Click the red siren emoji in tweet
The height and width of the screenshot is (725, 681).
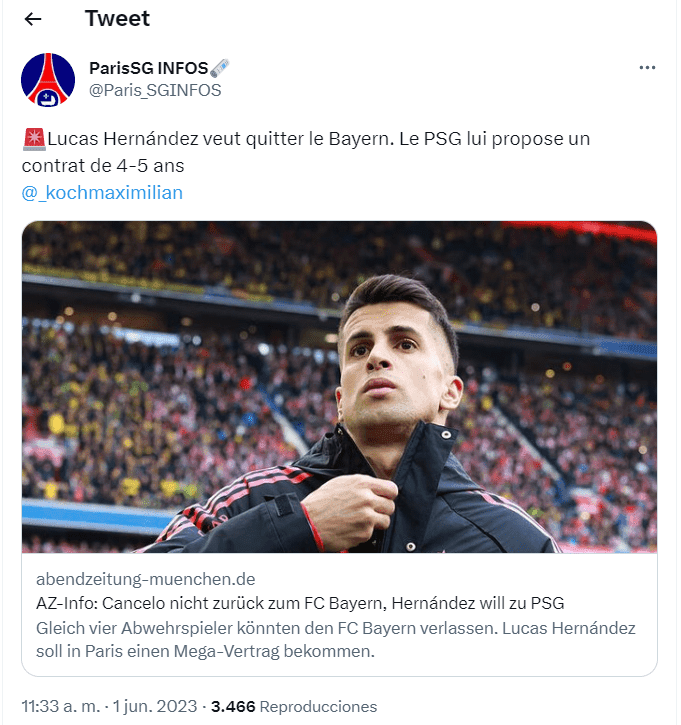(34, 139)
